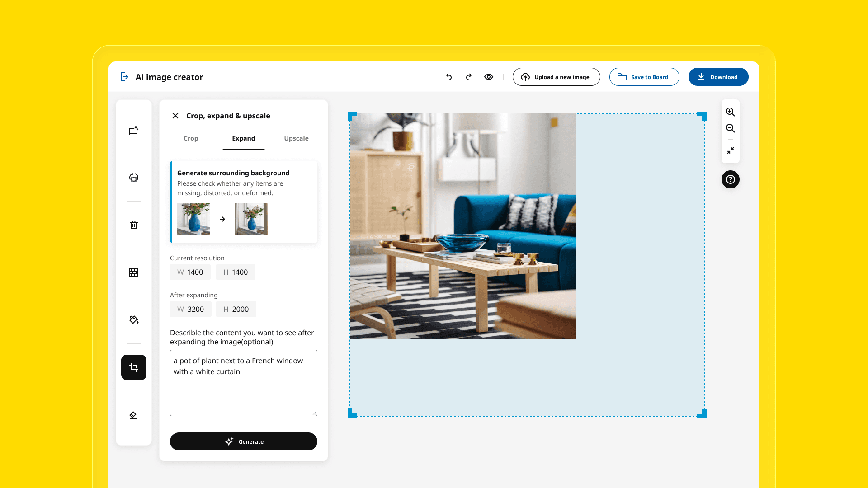Click the exit icon beside AI image creator
The width and height of the screenshot is (868, 488).
coord(124,77)
